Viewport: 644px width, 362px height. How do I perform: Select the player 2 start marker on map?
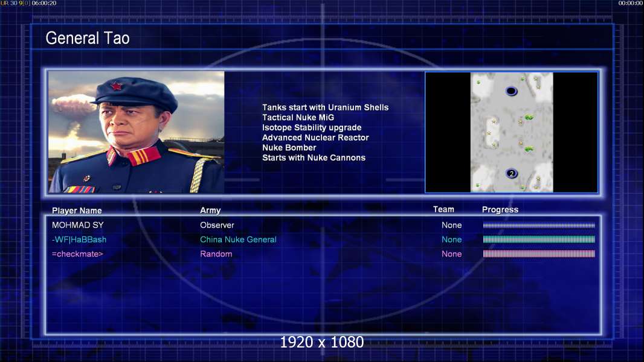(x=511, y=173)
